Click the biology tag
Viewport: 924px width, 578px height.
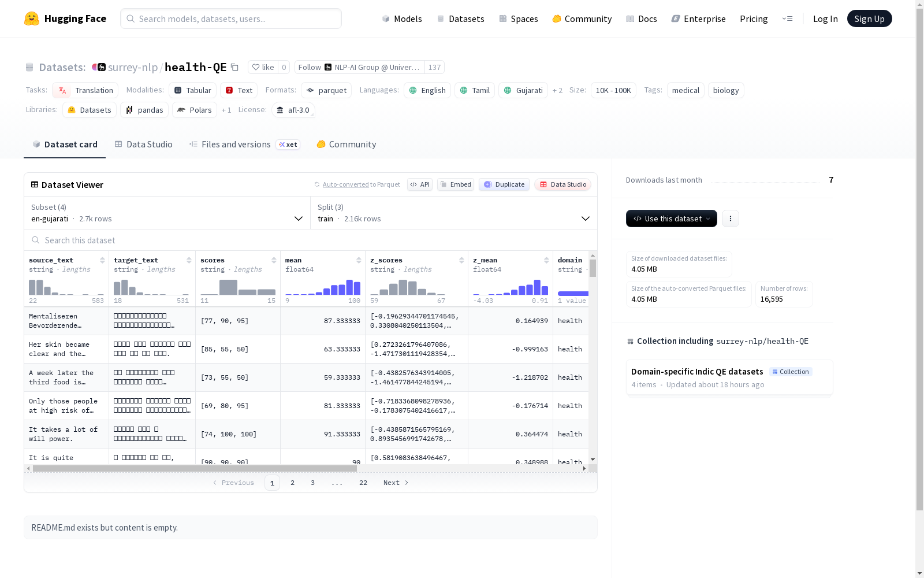[726, 90]
